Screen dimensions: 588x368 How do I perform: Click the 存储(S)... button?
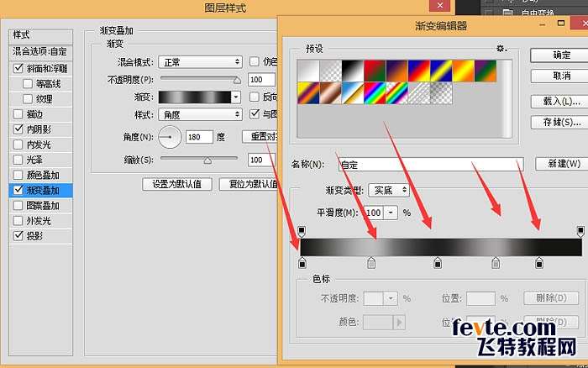pyautogui.click(x=561, y=123)
